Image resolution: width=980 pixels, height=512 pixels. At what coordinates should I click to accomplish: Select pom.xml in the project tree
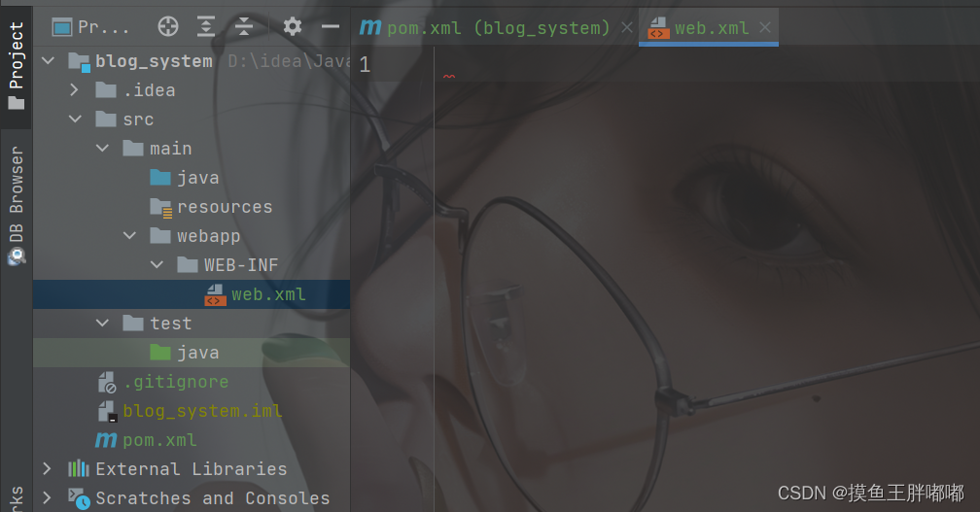click(x=192, y=439)
